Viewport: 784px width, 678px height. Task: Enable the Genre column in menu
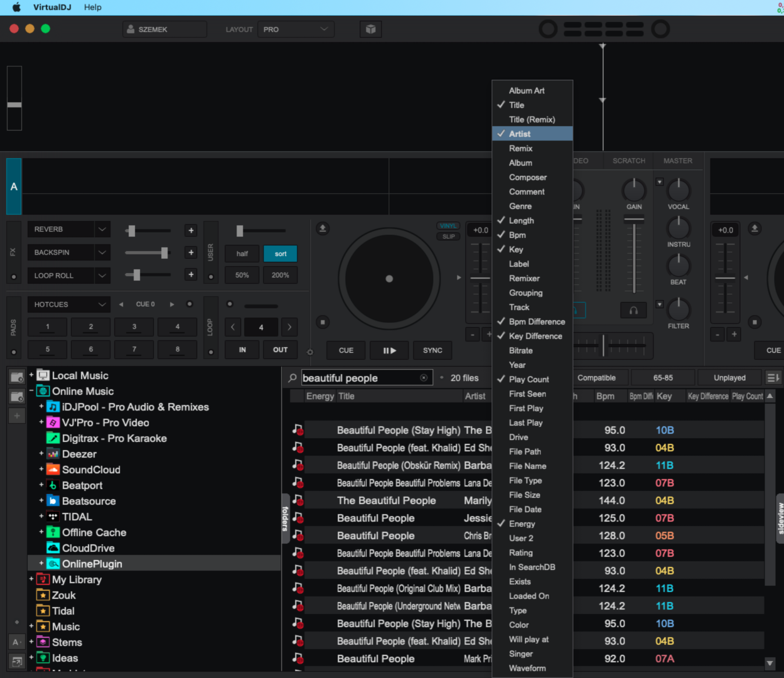532,206
